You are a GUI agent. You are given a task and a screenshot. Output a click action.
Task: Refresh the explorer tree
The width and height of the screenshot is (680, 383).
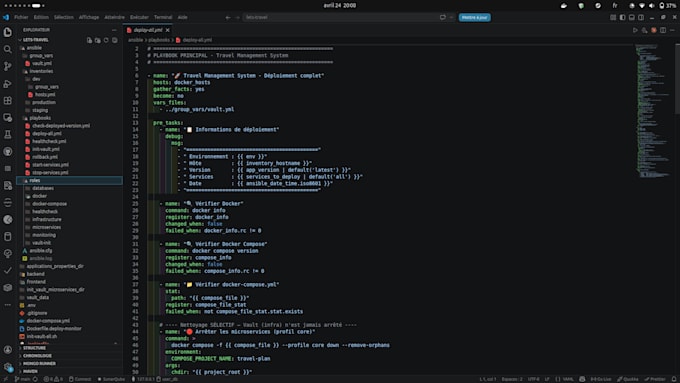106,40
